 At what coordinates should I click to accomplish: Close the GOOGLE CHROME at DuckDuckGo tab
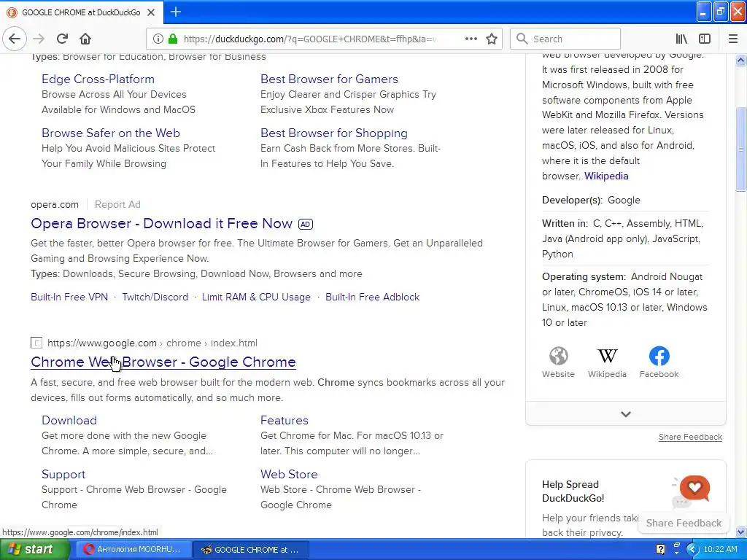click(151, 12)
